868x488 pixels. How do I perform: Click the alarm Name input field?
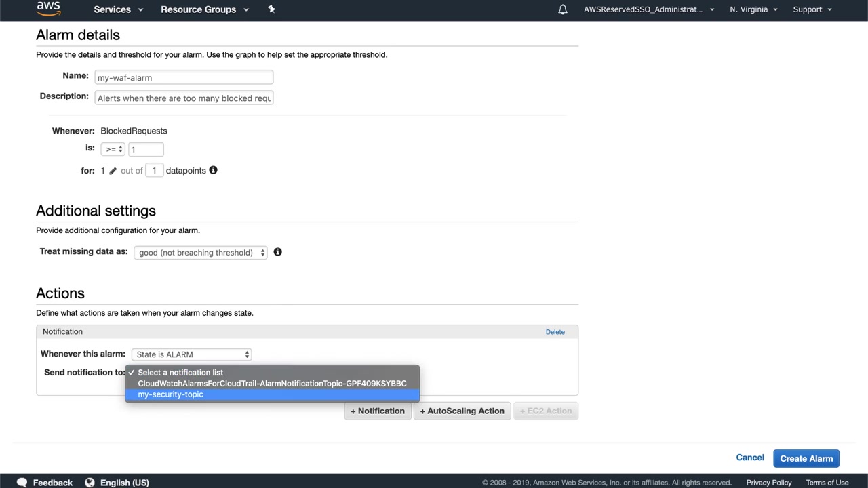[184, 77]
